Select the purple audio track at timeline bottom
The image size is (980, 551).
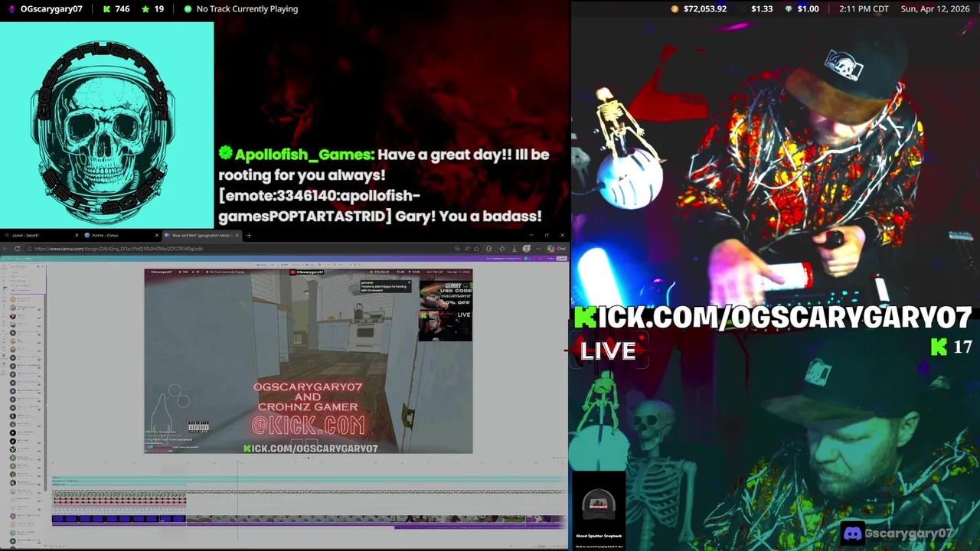point(480,527)
